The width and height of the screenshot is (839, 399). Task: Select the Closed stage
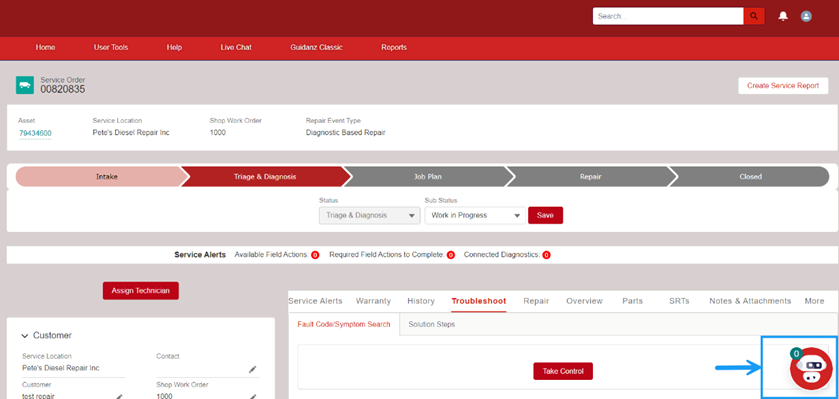750,177
